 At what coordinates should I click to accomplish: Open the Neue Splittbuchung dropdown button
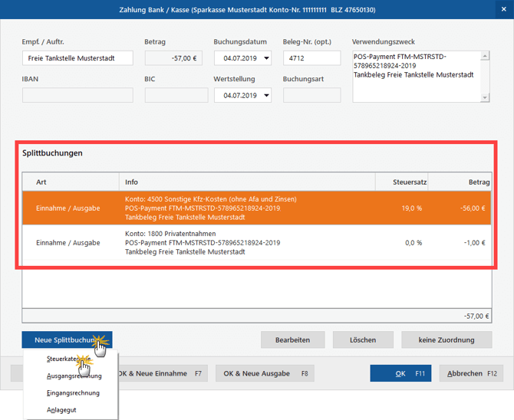67,340
